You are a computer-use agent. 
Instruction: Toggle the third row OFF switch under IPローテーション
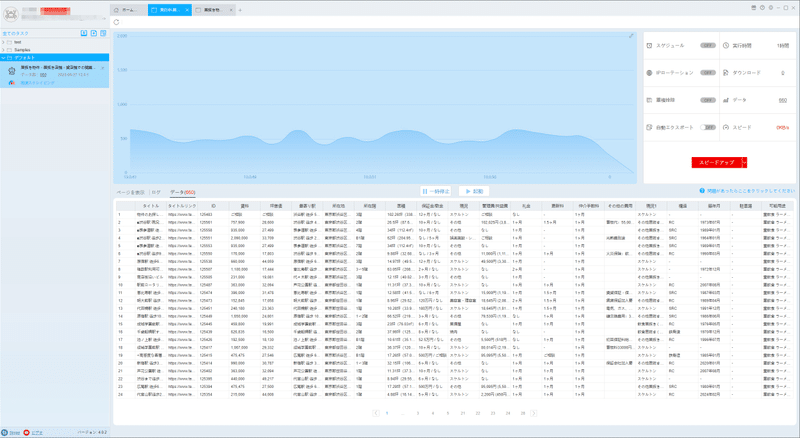tap(708, 100)
